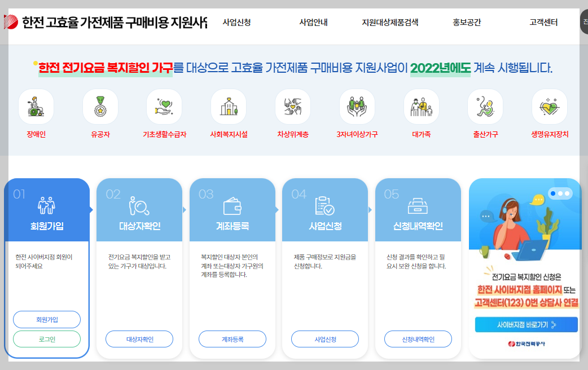Click the red KEPCO logo icon
588x370 pixels.
coord(11,22)
